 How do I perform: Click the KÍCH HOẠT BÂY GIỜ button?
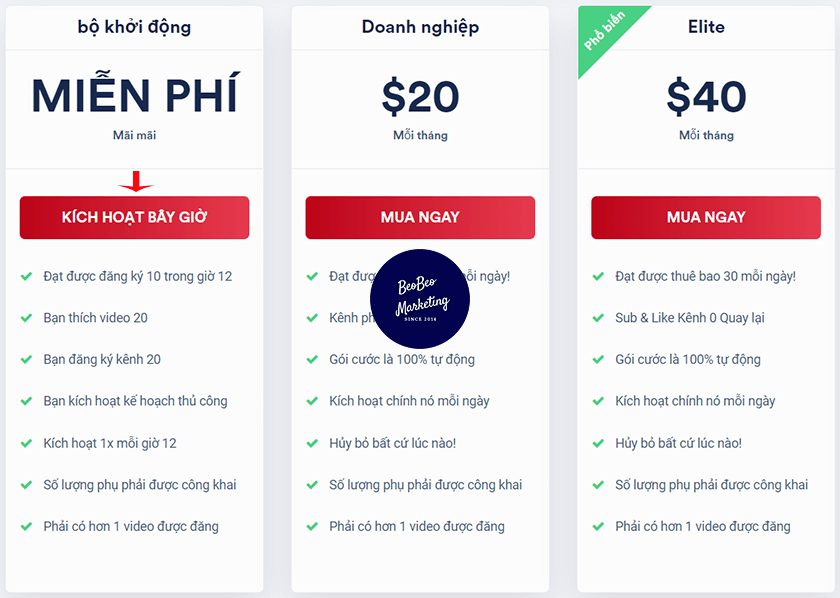coord(134,217)
